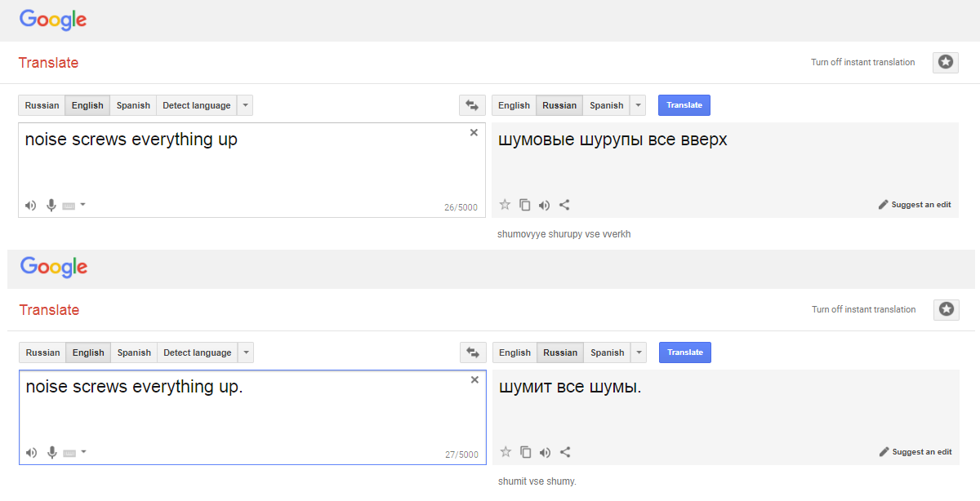Swap languages above the "шумовые шурупы" translation

pos(472,105)
